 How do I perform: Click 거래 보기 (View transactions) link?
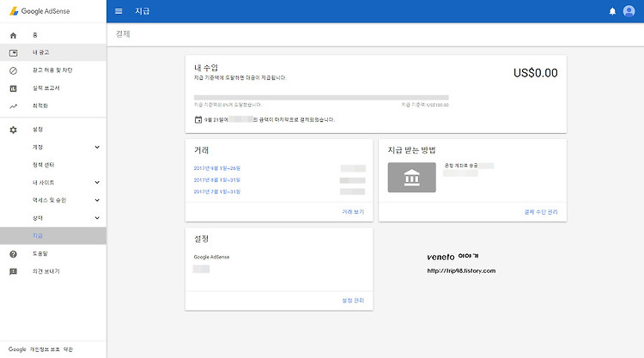point(353,212)
